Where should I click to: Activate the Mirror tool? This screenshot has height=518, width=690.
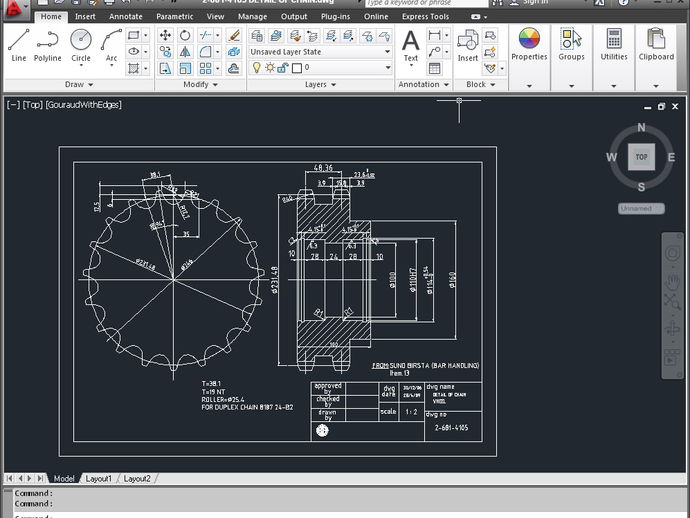(185, 52)
